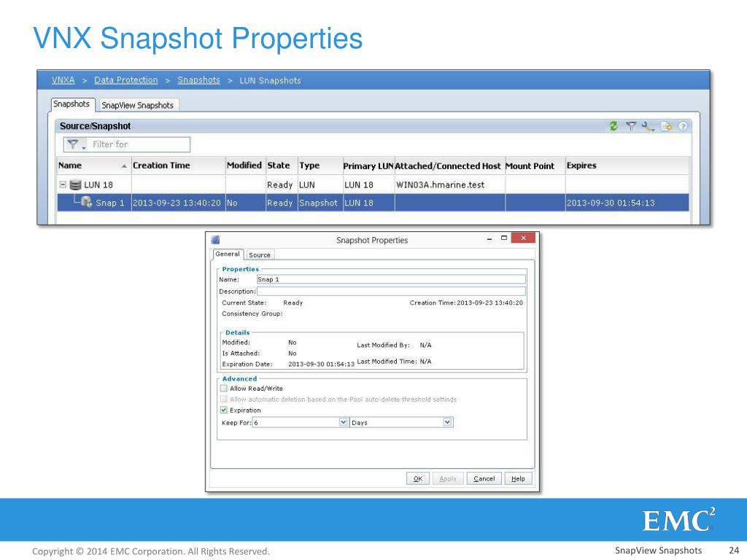Click the Cancel button

[x=484, y=478]
